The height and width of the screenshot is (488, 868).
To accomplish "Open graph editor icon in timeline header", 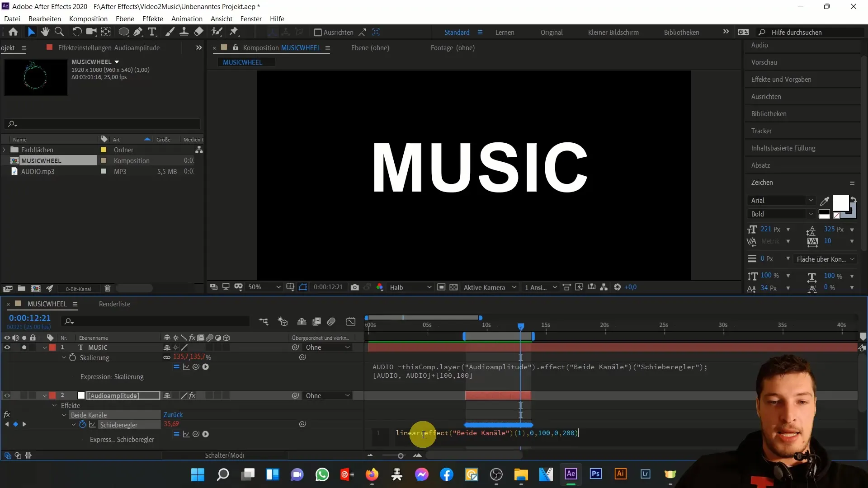I will pos(351,322).
